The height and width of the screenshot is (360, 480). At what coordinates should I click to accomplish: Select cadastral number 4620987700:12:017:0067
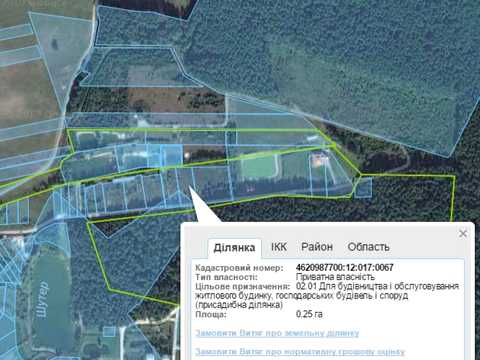coord(345,267)
